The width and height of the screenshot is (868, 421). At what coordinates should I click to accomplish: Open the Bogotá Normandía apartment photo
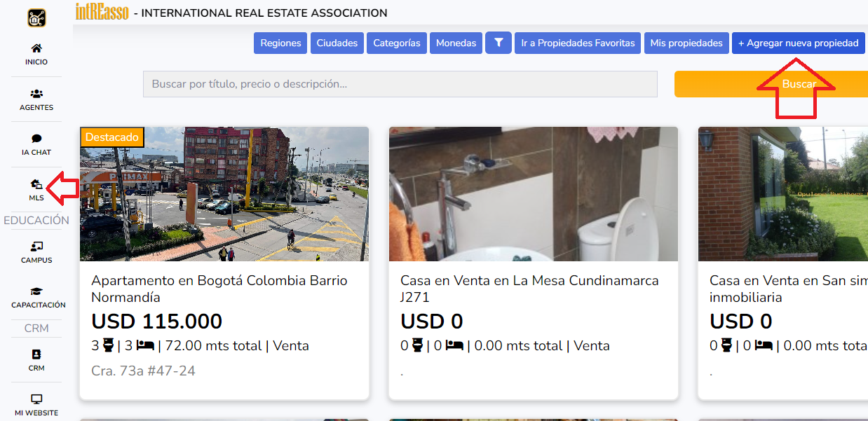click(224, 194)
